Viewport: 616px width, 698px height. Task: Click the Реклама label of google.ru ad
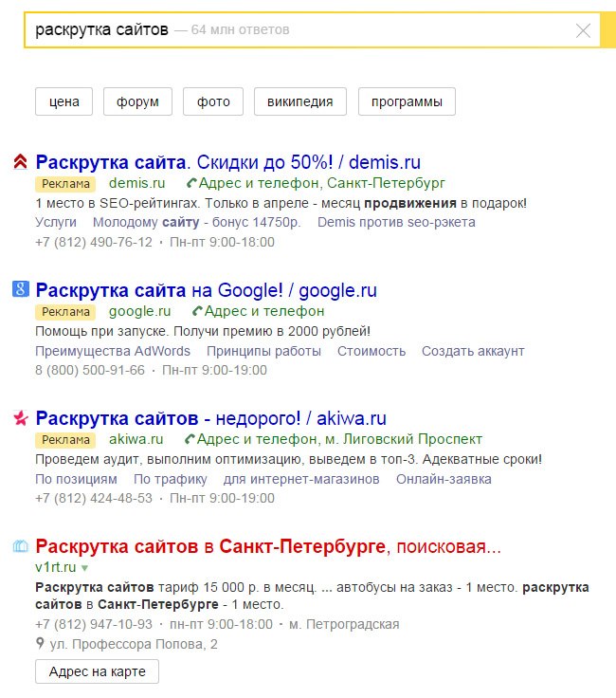(x=65, y=312)
